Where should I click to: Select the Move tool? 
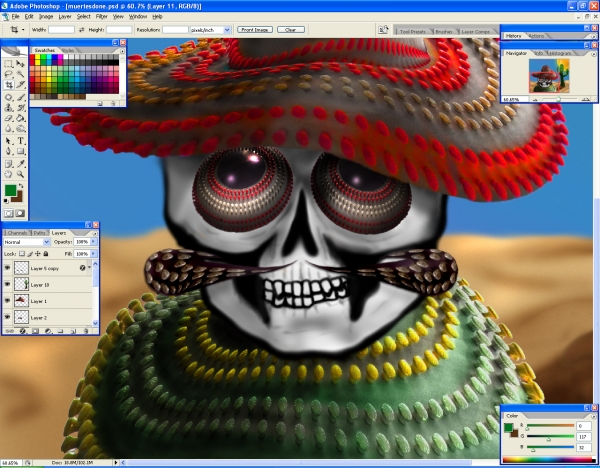(20, 64)
